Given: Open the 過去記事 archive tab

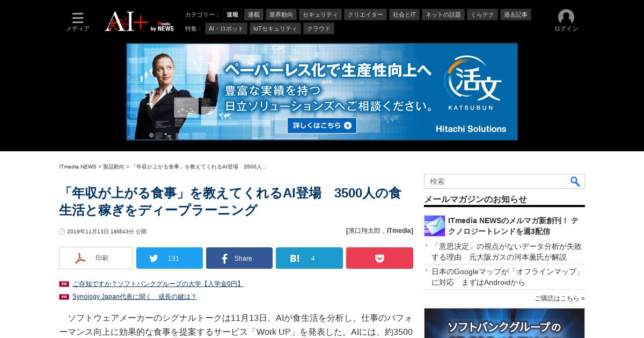Looking at the screenshot, I should click(x=516, y=14).
